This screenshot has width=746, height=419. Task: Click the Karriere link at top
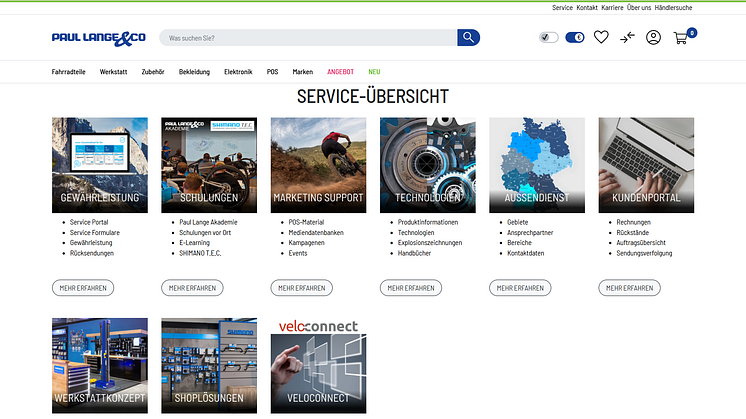point(613,7)
